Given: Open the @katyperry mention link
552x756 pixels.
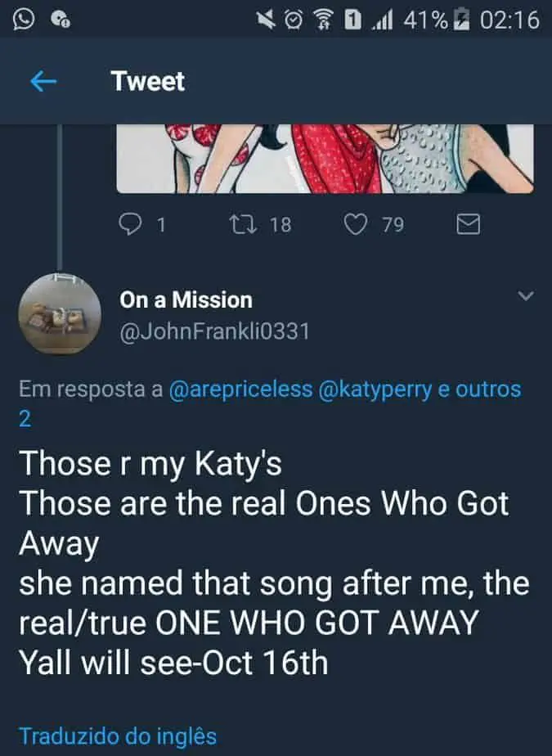Looking at the screenshot, I should 375,389.
